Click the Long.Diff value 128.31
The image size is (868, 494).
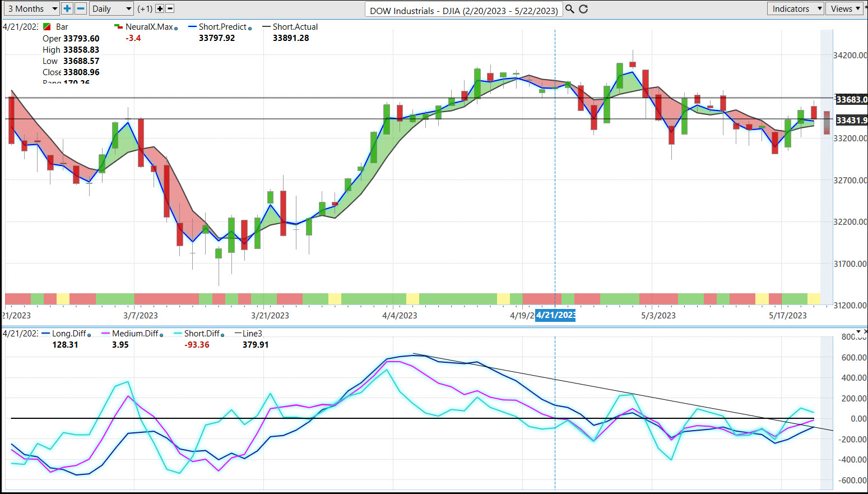65,345
